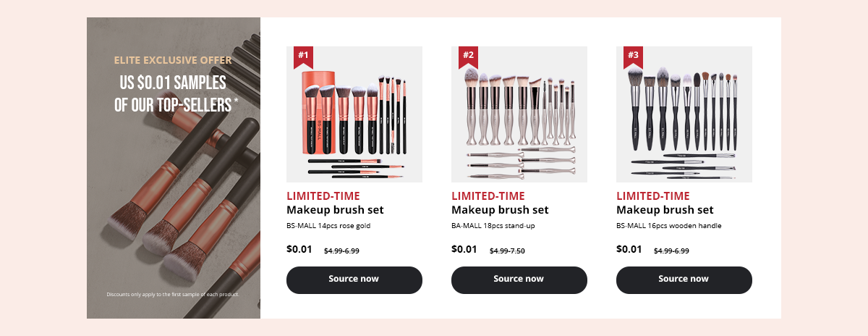Viewport: 868px width, 336px height.
Task: Select the third product's Makeup brush set title
Action: point(665,211)
